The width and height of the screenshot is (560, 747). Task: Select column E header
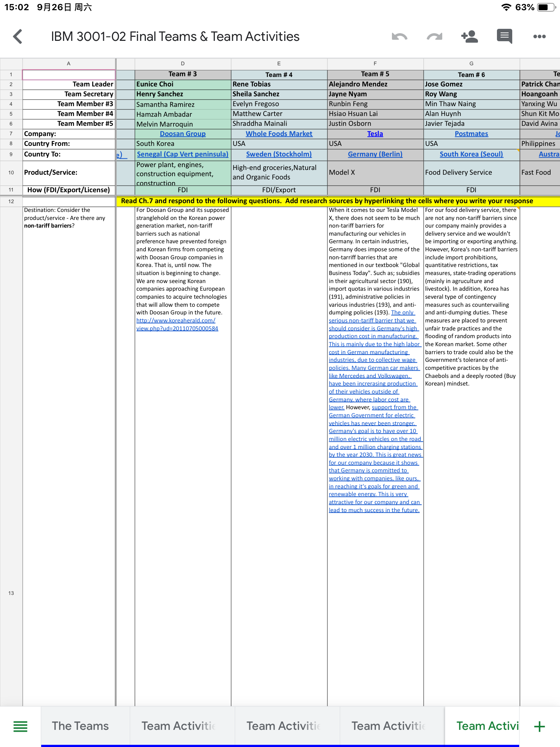point(279,64)
